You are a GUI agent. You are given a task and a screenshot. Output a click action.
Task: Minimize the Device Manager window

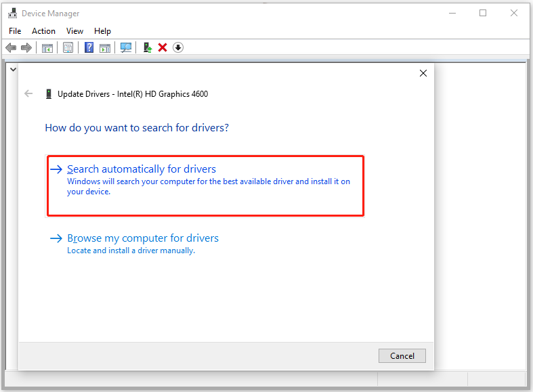[452, 14]
